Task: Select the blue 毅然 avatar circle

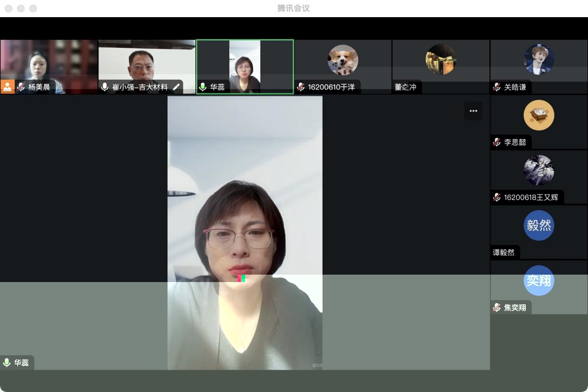Action: click(539, 225)
